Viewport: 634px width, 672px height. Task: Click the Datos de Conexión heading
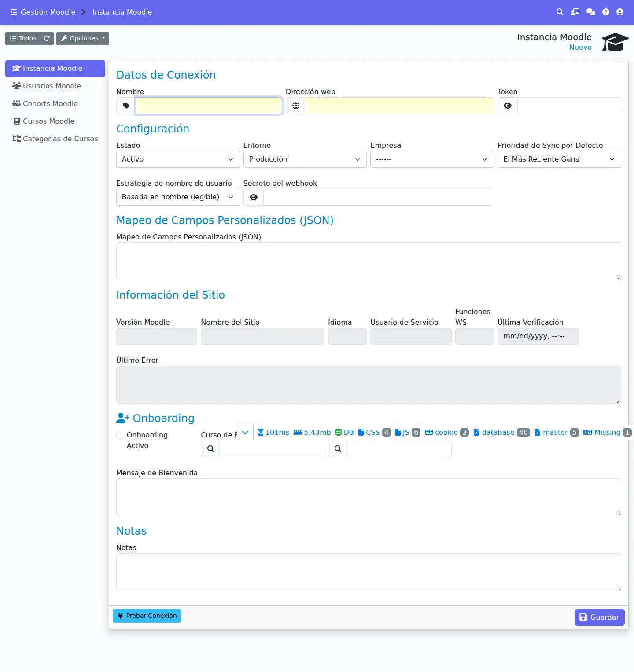point(166,75)
